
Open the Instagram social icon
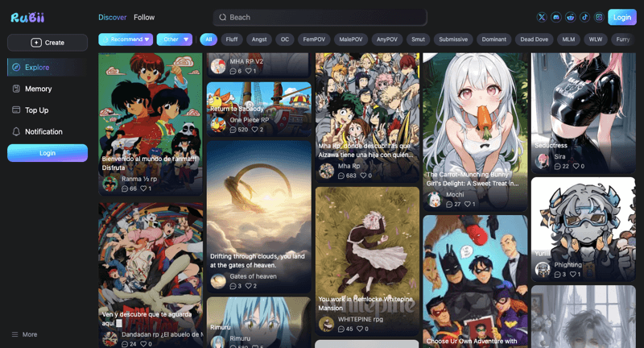[x=598, y=17]
